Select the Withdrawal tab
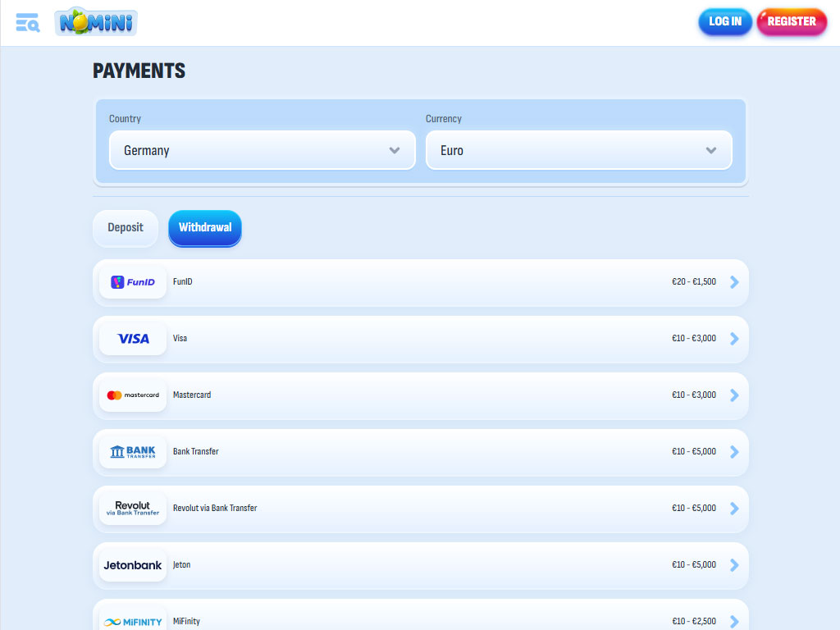840x630 pixels. coord(205,228)
